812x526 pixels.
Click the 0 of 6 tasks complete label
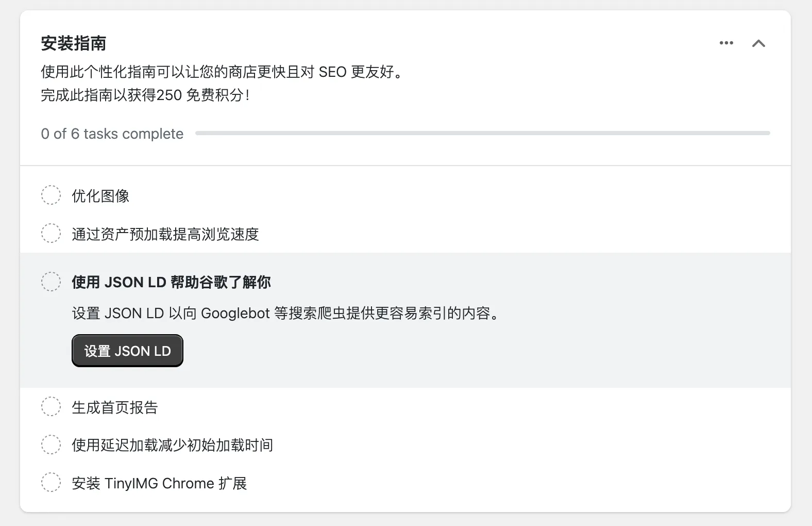pos(112,134)
